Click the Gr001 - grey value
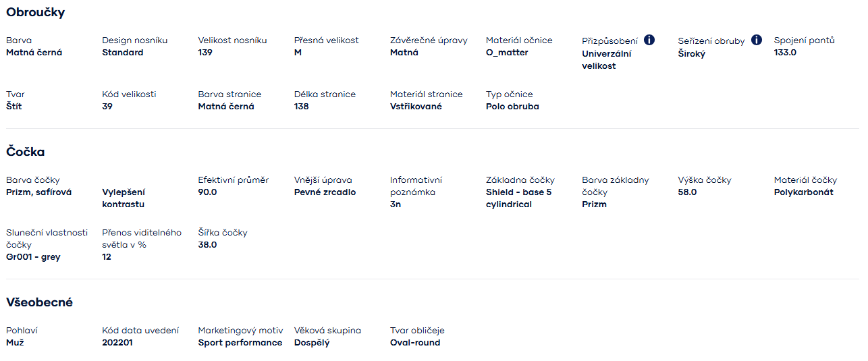This screenshot has width=868, height=361. [x=33, y=257]
